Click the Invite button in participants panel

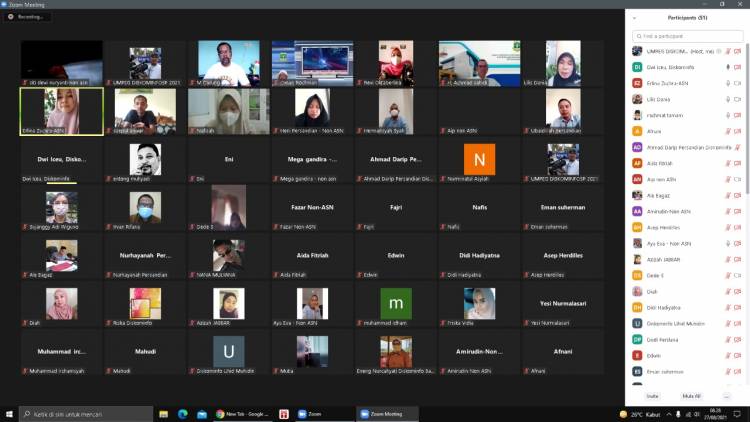click(652, 396)
